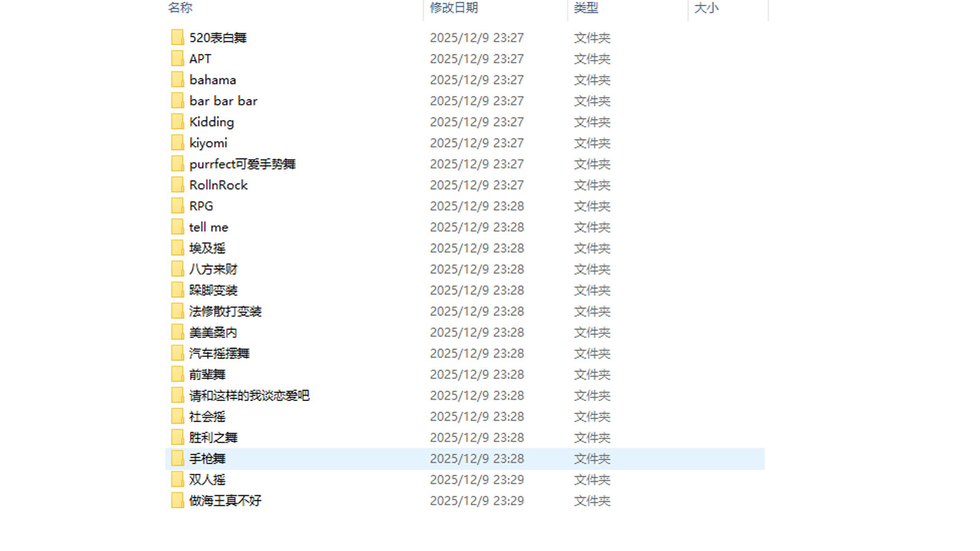Select the 520表白舞 folder icon

click(x=177, y=37)
